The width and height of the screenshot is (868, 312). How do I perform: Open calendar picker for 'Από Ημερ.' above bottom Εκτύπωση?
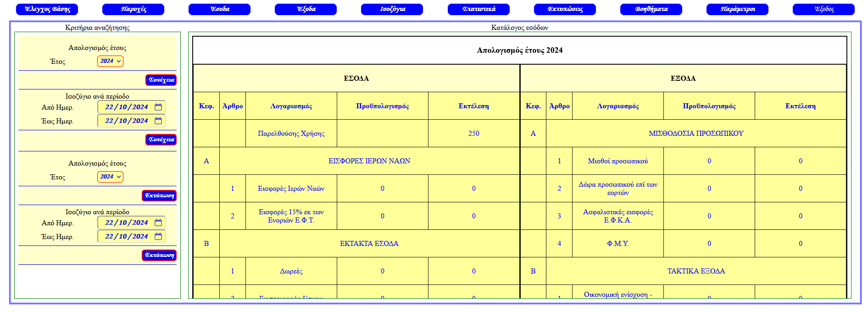(158, 223)
